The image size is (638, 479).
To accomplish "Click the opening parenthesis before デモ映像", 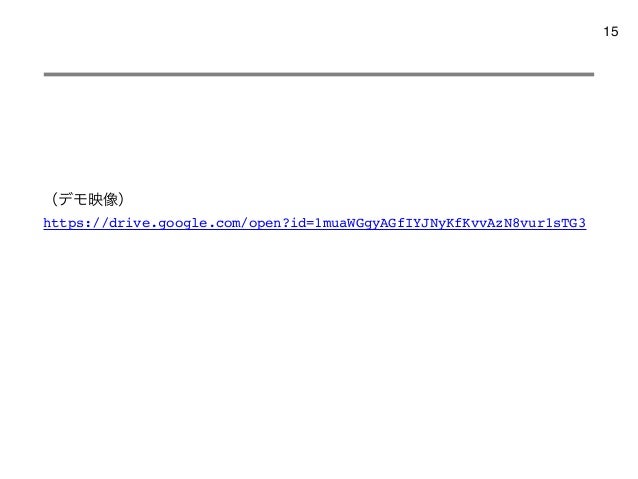I will (55, 199).
